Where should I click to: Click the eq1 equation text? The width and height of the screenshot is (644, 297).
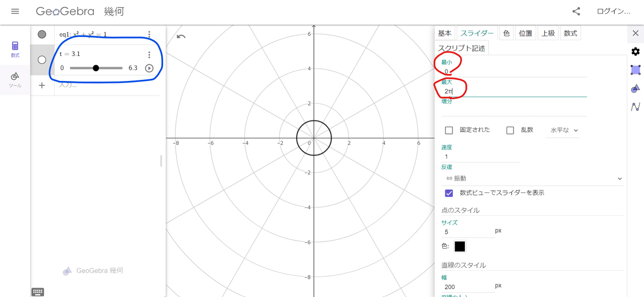click(83, 34)
